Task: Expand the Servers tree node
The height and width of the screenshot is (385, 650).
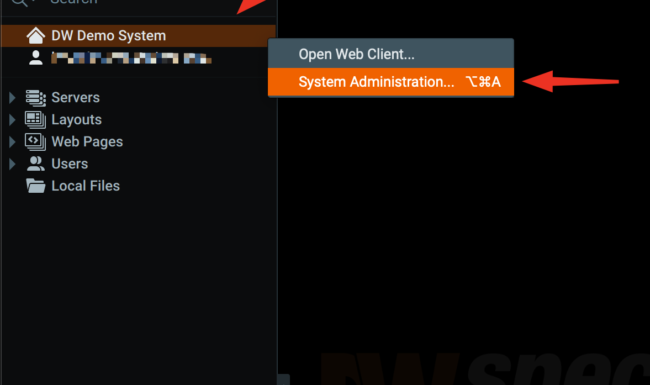Action: (x=12, y=98)
